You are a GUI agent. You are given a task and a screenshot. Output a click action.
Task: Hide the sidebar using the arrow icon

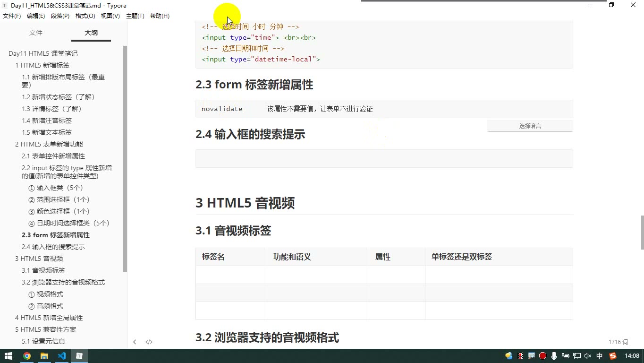(x=135, y=342)
